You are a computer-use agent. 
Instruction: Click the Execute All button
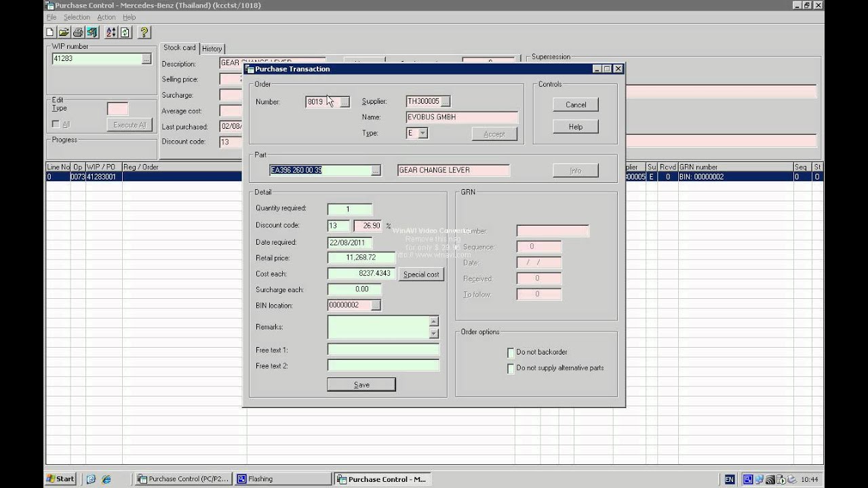(x=130, y=125)
